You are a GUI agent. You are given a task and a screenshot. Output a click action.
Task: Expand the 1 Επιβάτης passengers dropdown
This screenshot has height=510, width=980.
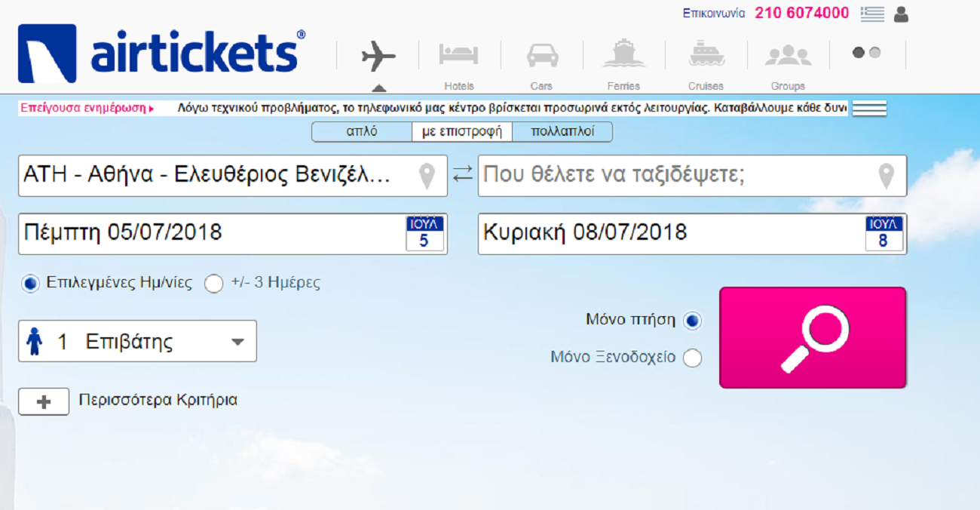(x=137, y=341)
